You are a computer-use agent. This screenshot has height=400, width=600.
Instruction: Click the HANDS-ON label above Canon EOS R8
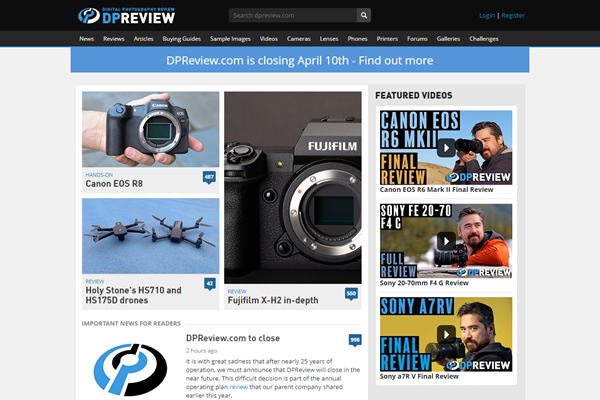coord(99,175)
